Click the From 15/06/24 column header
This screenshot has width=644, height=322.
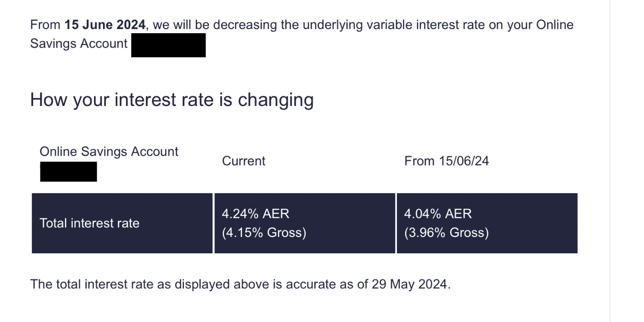[x=446, y=161]
